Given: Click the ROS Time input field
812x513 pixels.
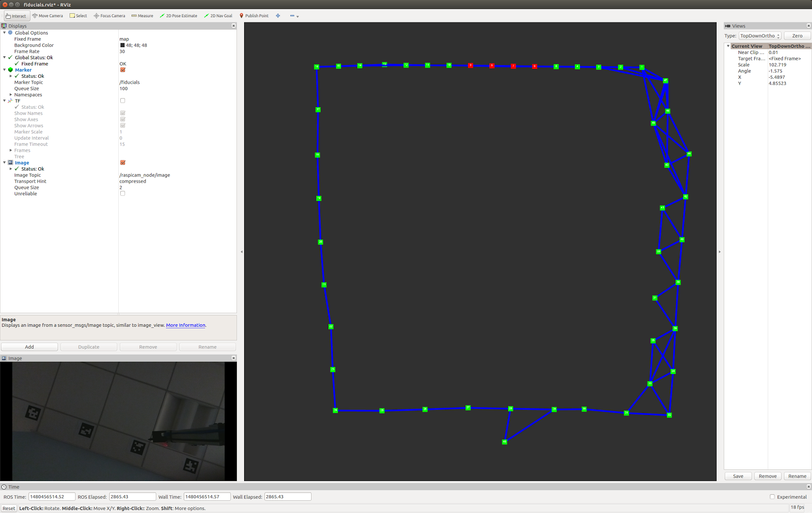Looking at the screenshot, I should point(51,497).
